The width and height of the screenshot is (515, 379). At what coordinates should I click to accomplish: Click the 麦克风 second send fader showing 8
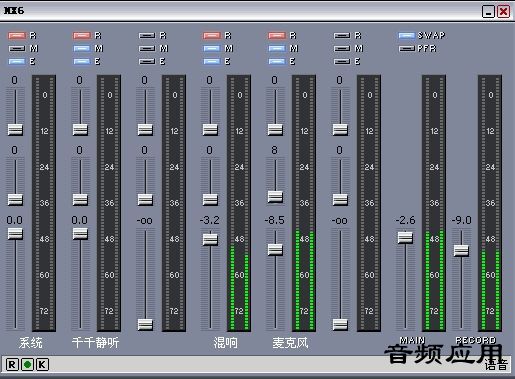point(275,197)
